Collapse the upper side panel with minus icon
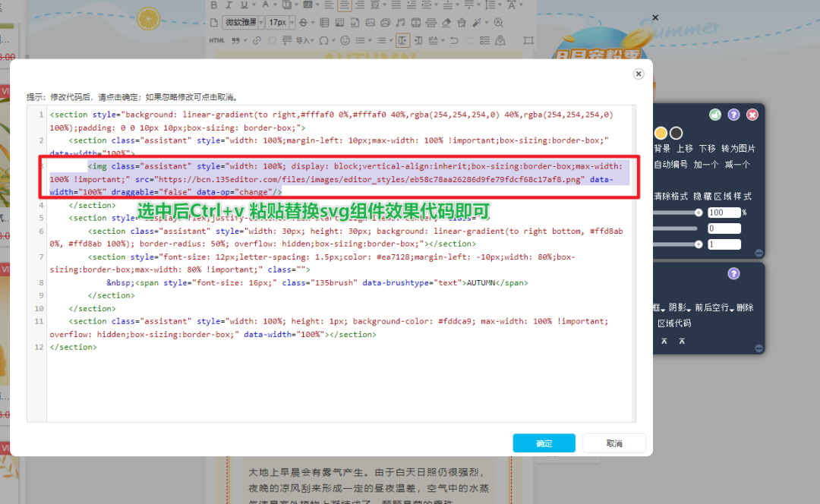The image size is (820, 504). point(758,253)
